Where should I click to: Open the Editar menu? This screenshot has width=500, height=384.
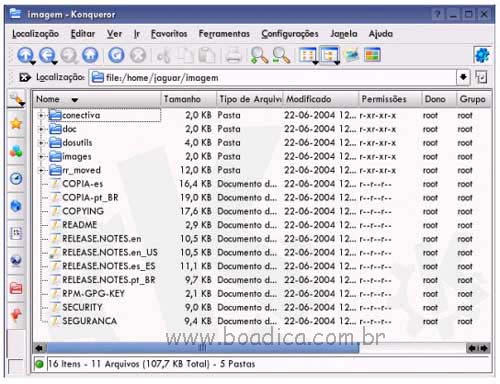coord(83,34)
